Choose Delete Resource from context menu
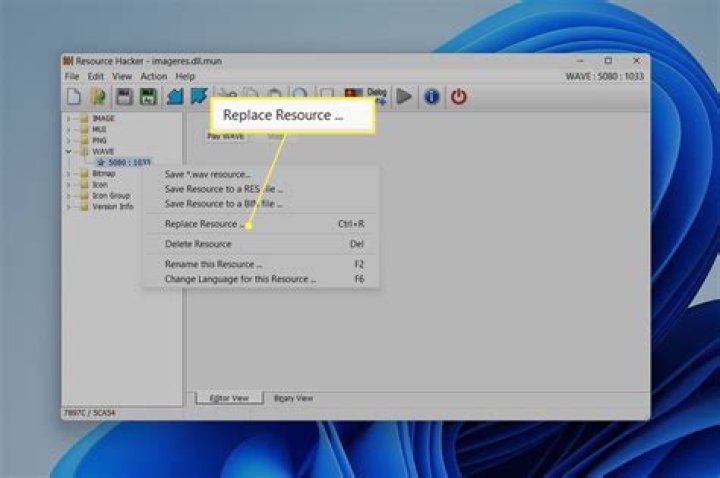Image resolution: width=720 pixels, height=478 pixels. coord(198,244)
